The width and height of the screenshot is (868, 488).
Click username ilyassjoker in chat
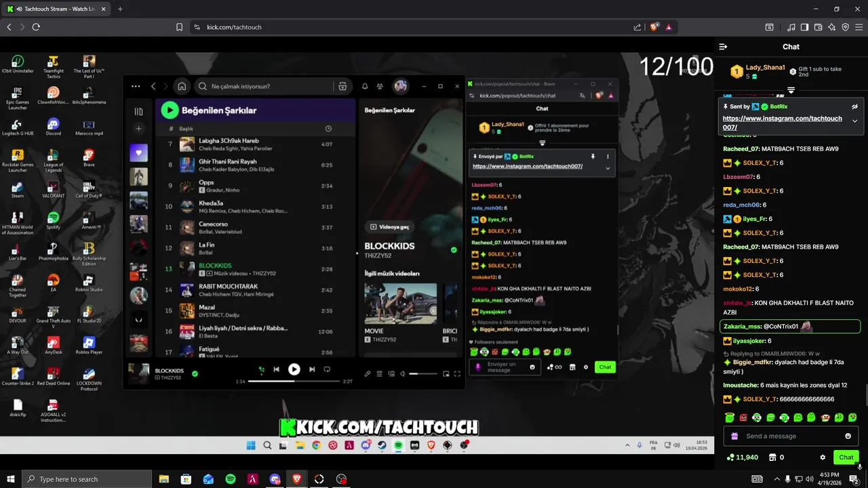pos(749,341)
